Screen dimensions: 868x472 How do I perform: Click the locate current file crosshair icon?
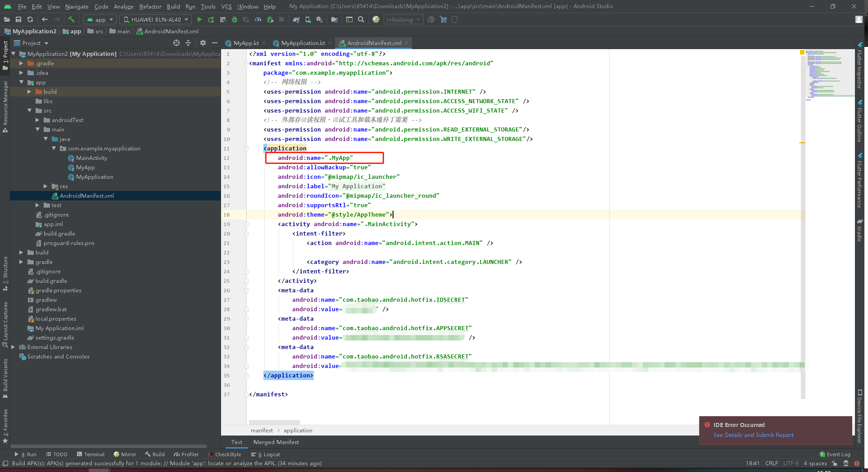click(176, 43)
